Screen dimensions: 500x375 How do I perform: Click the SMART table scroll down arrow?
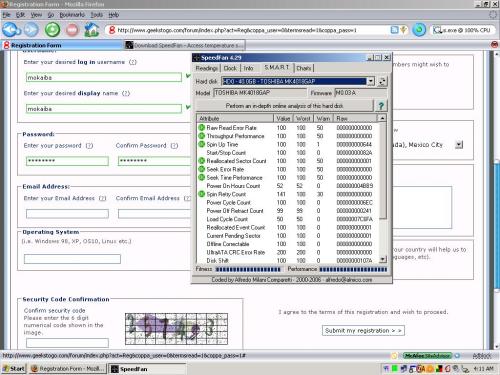pyautogui.click(x=382, y=259)
